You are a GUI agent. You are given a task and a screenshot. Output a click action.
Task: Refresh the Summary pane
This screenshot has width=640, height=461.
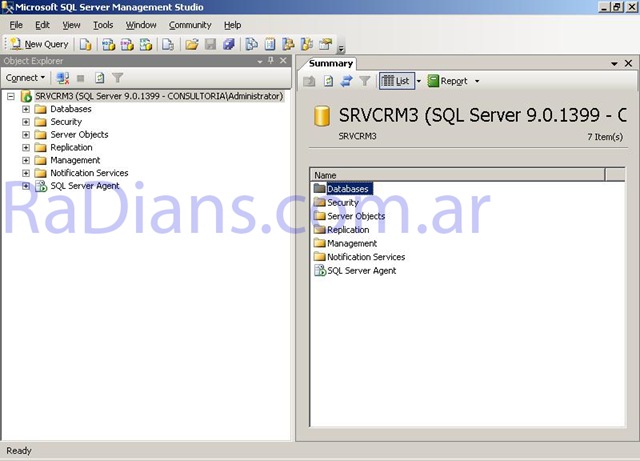328,81
